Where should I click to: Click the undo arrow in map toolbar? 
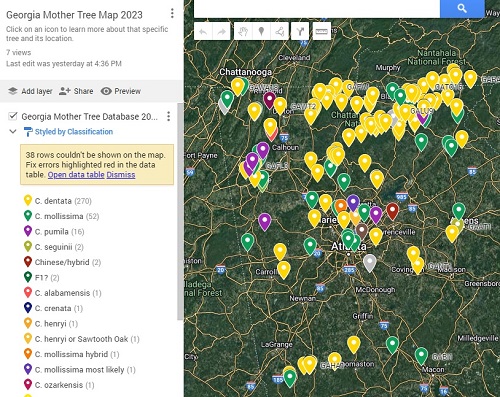click(203, 32)
